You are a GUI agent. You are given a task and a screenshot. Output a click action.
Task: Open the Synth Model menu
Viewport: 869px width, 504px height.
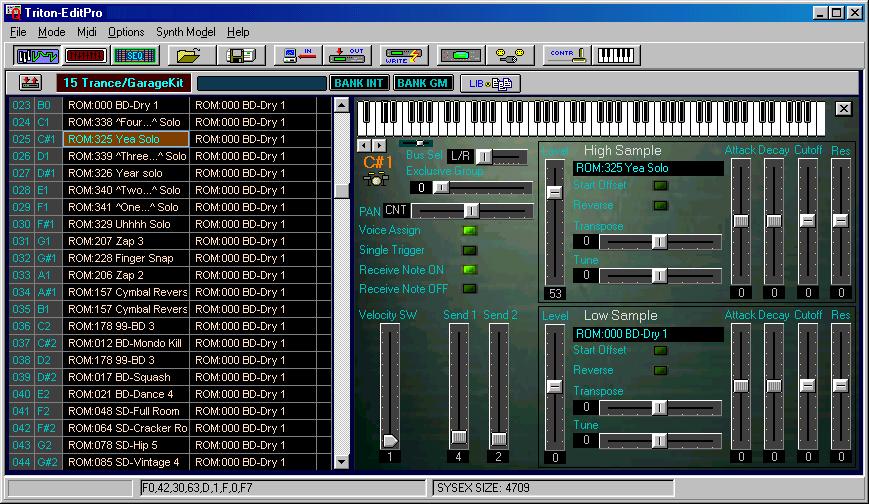coord(186,32)
